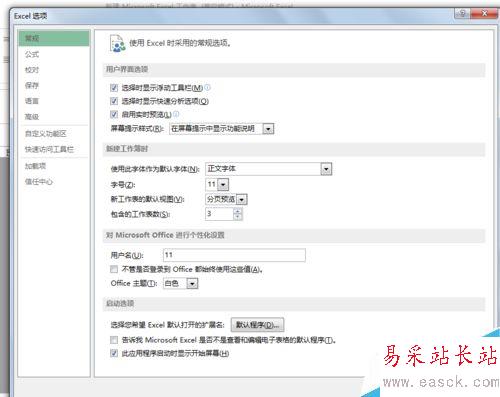
Task: Open the Office 主题 dropdown
Action: tap(192, 284)
